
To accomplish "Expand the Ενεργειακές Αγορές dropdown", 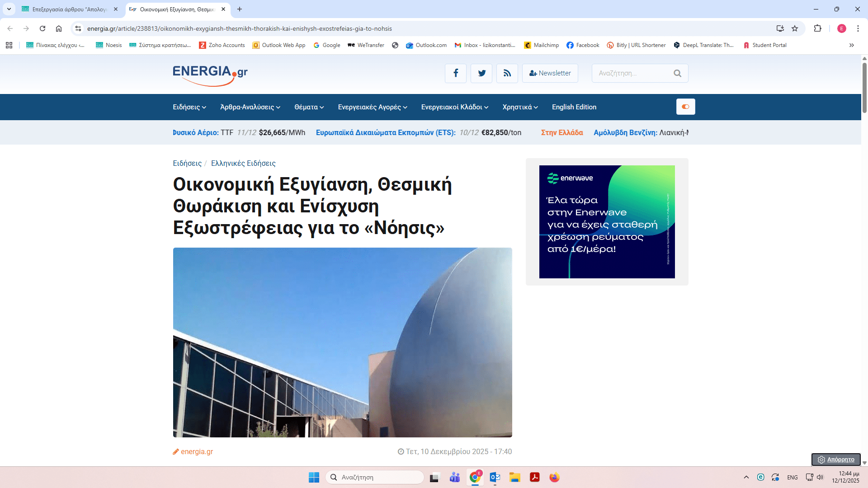I will 373,107.
